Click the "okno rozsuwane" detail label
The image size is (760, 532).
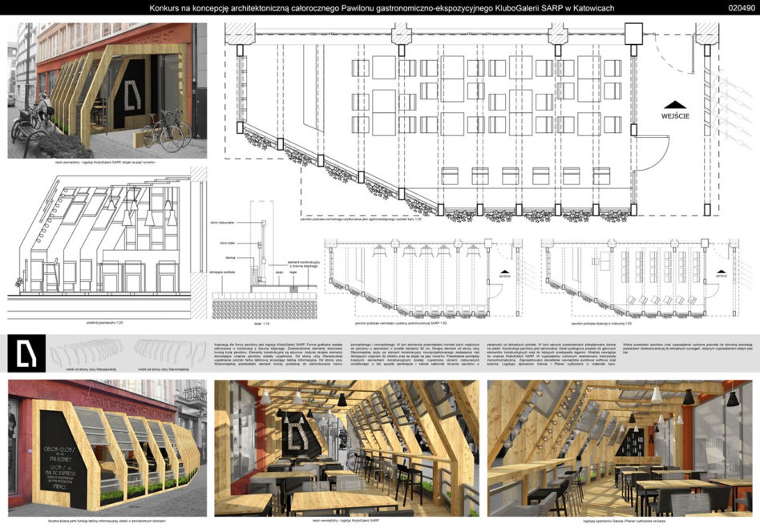223,223
